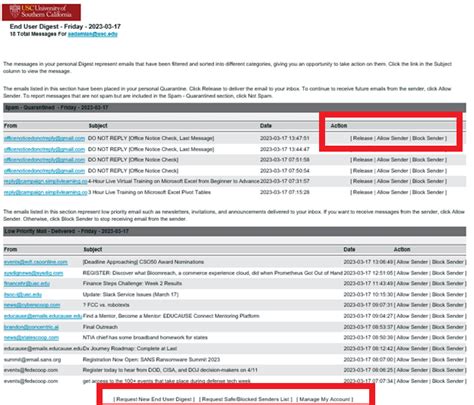Release the 07:51:58 Office Notice Check message

click(363, 160)
